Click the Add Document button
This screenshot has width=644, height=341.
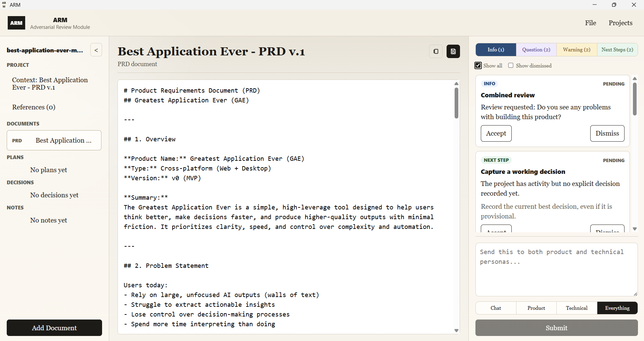tap(54, 328)
